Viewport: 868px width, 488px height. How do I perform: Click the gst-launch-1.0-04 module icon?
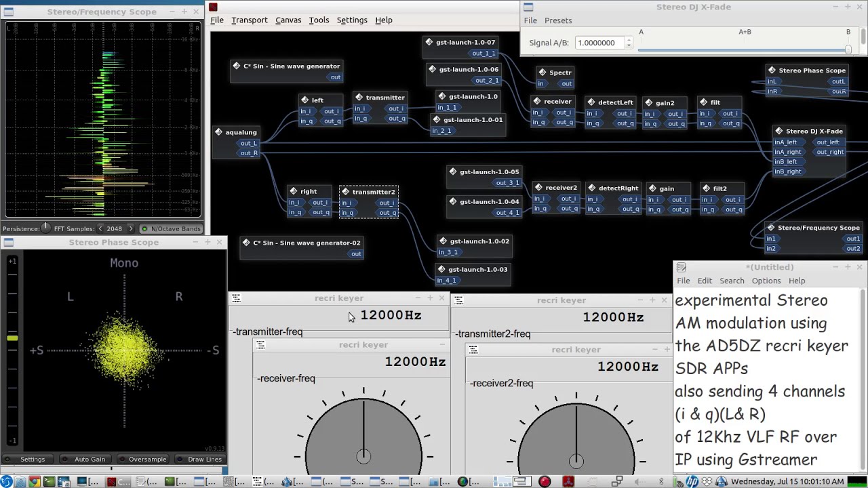click(453, 201)
